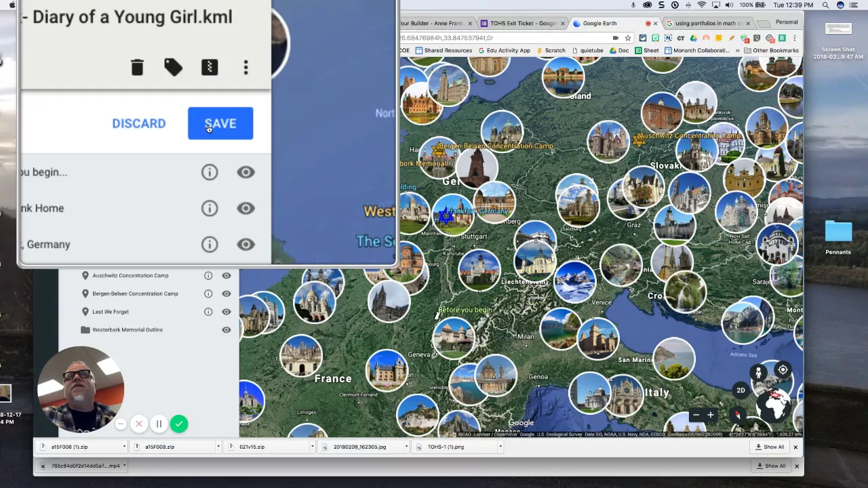This screenshot has height=488, width=868.
Task: Select Auschwitz Concentration Camp placemark in list
Action: click(130, 276)
